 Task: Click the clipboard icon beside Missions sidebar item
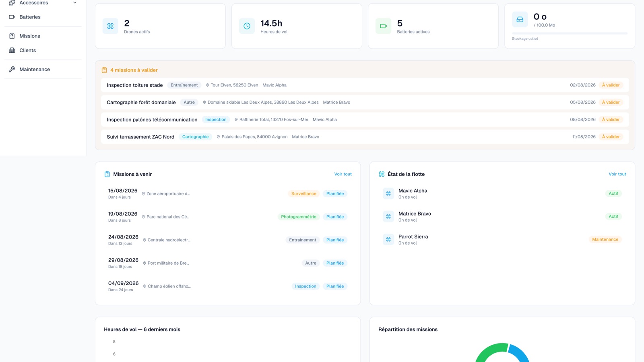click(x=12, y=36)
